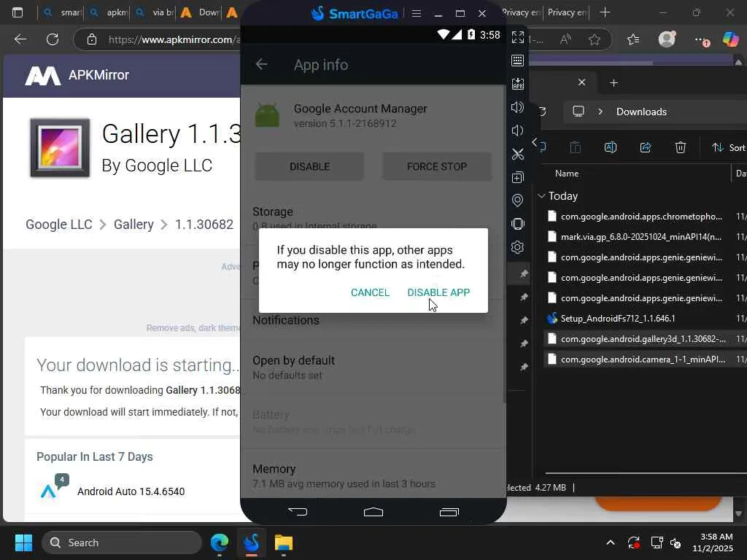The width and height of the screenshot is (747, 560).
Task: Click the Edge profile avatar
Action: pos(667,39)
